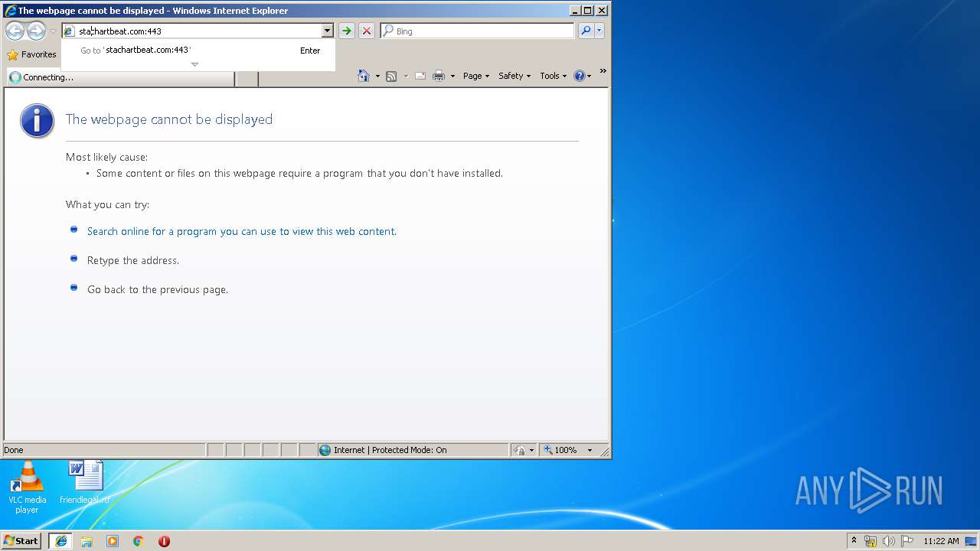Open VLC media player desktop shortcut
The width and height of the screenshot is (980, 551).
(x=28, y=487)
